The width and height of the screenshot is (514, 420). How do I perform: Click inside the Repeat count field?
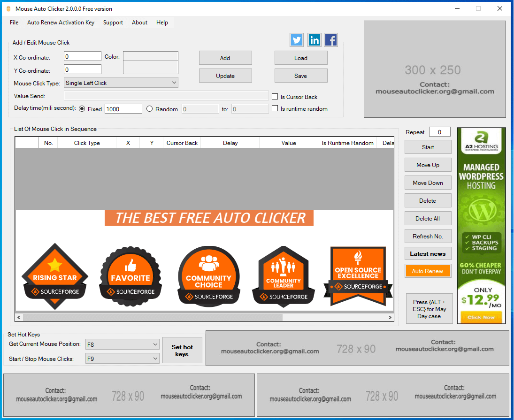pyautogui.click(x=439, y=132)
